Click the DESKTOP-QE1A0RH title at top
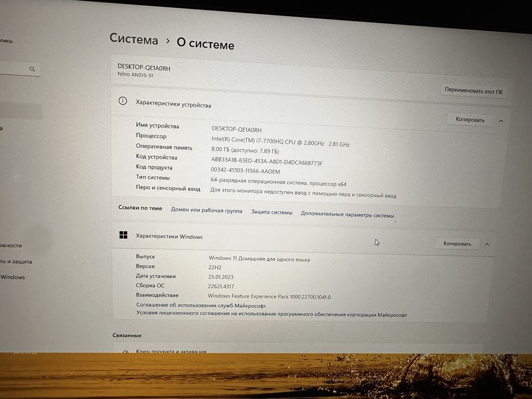Viewport: 532px width, 399px height. (144, 67)
